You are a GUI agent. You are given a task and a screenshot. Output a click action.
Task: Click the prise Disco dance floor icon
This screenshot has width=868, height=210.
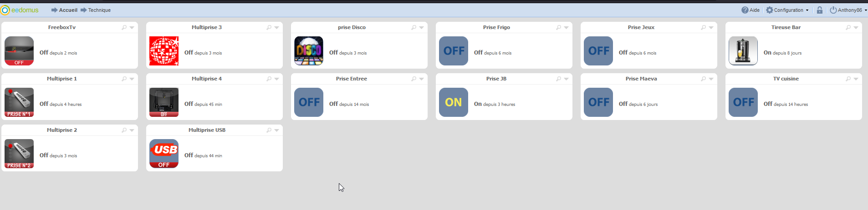click(309, 51)
